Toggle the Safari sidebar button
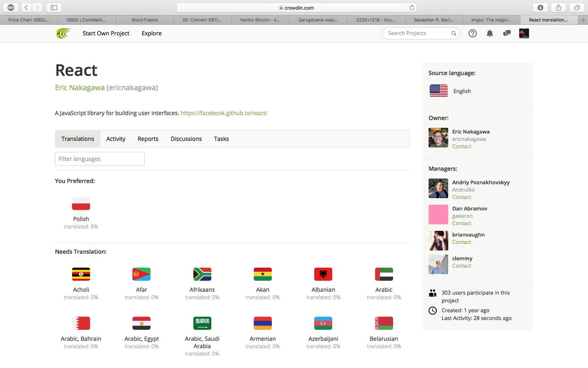Screen dimensions: 588x368 click(54, 7)
